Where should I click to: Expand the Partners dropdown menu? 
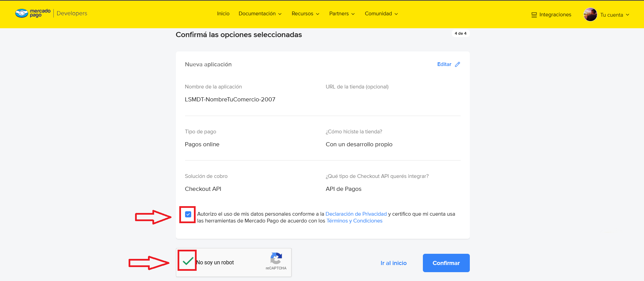pos(342,14)
